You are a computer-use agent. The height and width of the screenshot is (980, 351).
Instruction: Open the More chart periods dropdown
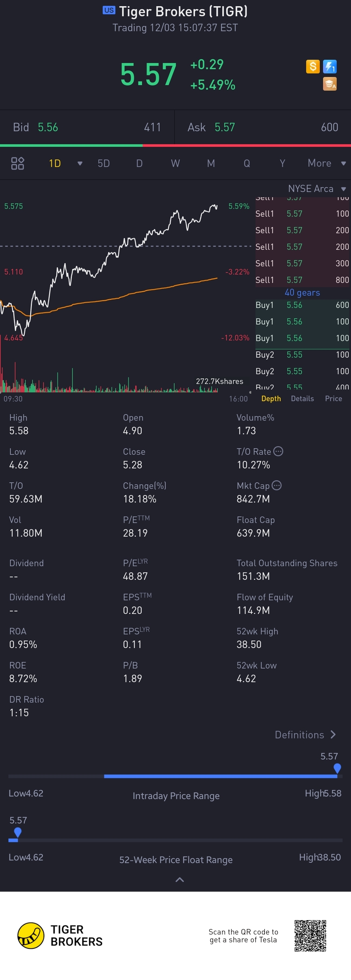tap(327, 163)
